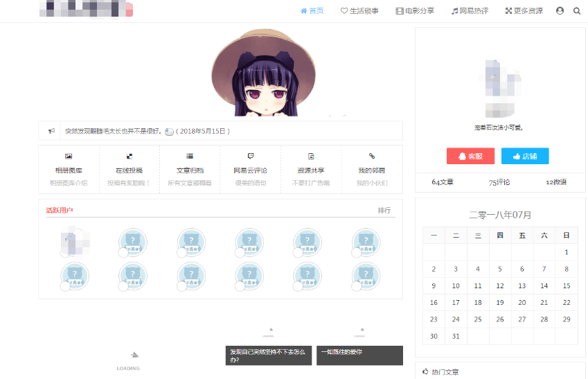Open the 网易热评 menu item

tap(470, 11)
